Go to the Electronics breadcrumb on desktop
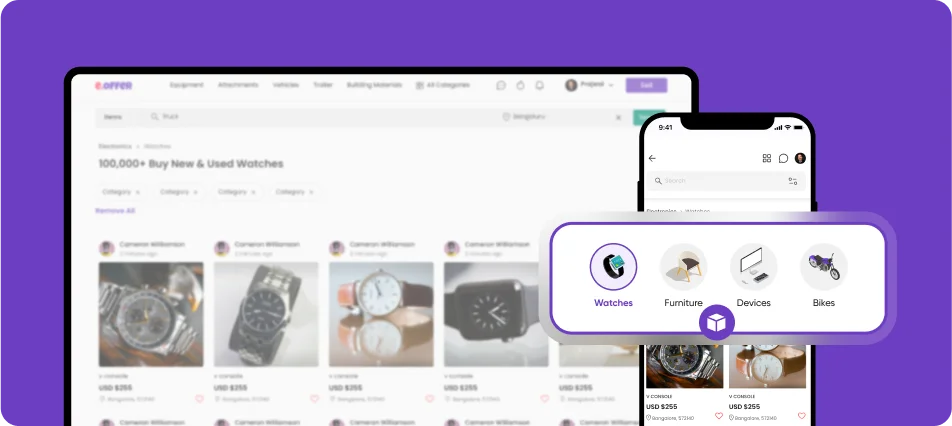 tap(115, 146)
